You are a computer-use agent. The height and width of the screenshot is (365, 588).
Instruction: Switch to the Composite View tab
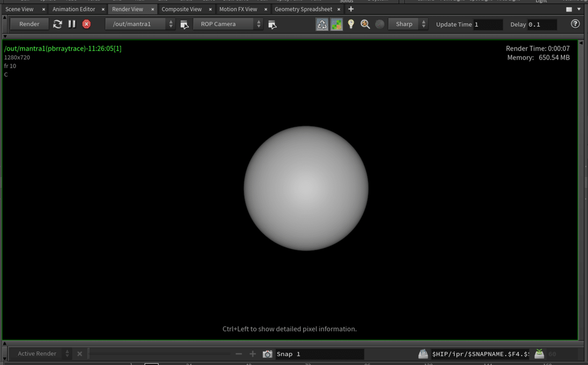pos(182,9)
